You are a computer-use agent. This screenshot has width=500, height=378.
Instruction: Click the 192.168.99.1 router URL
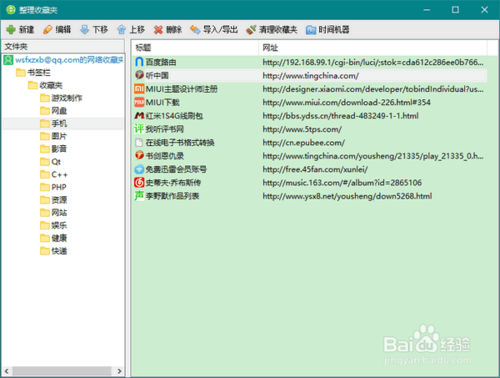373,62
